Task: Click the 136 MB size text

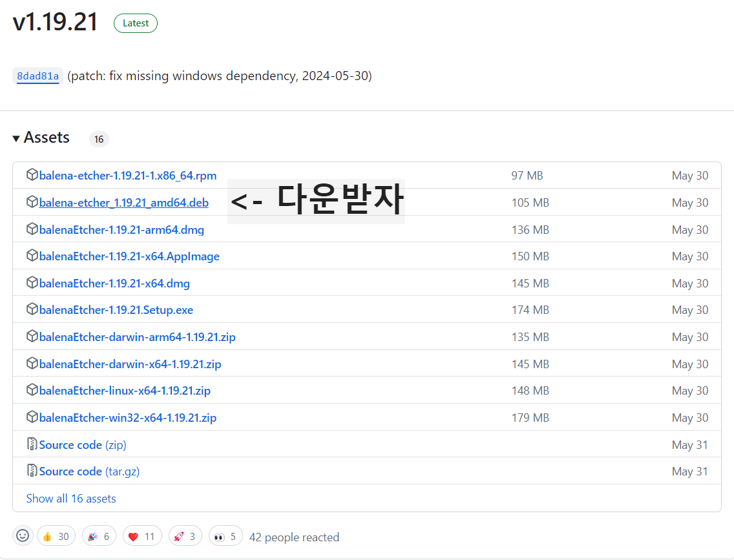Action: pyautogui.click(x=530, y=230)
